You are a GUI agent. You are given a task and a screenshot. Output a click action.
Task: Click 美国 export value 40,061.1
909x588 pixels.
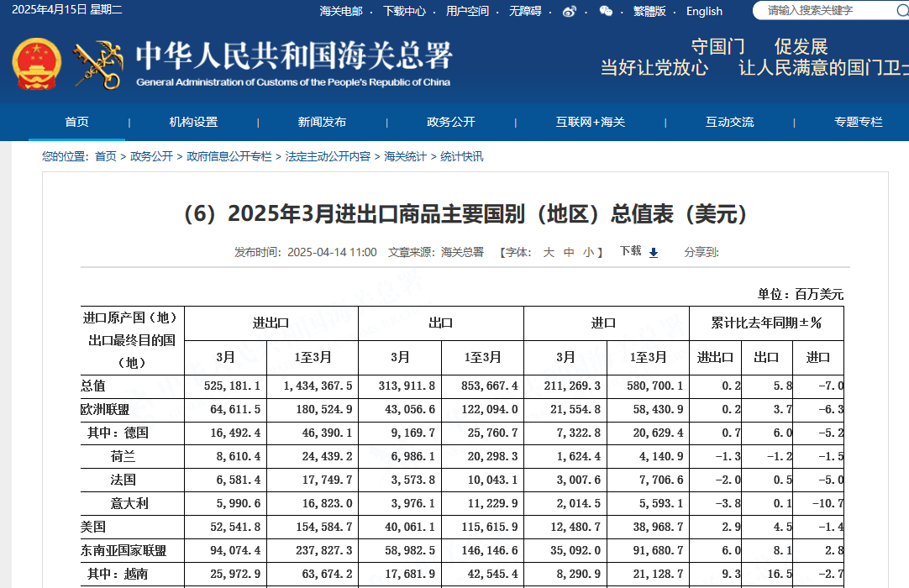coord(410,528)
